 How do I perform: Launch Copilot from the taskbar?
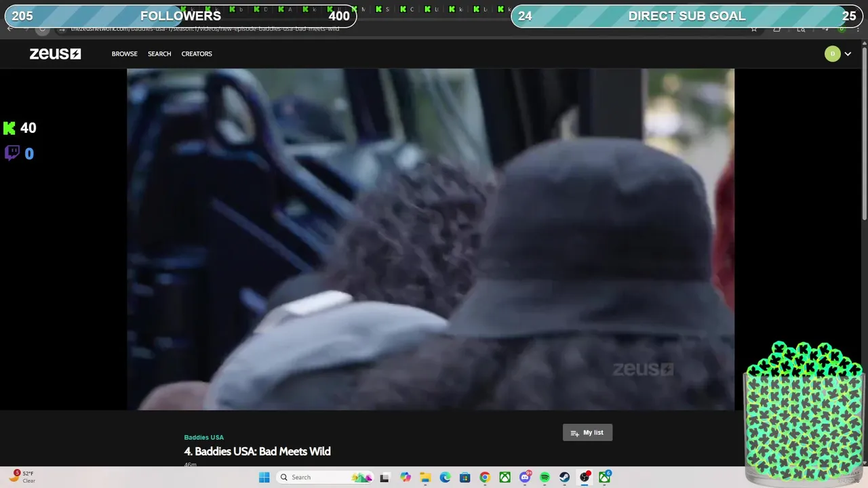point(406,477)
